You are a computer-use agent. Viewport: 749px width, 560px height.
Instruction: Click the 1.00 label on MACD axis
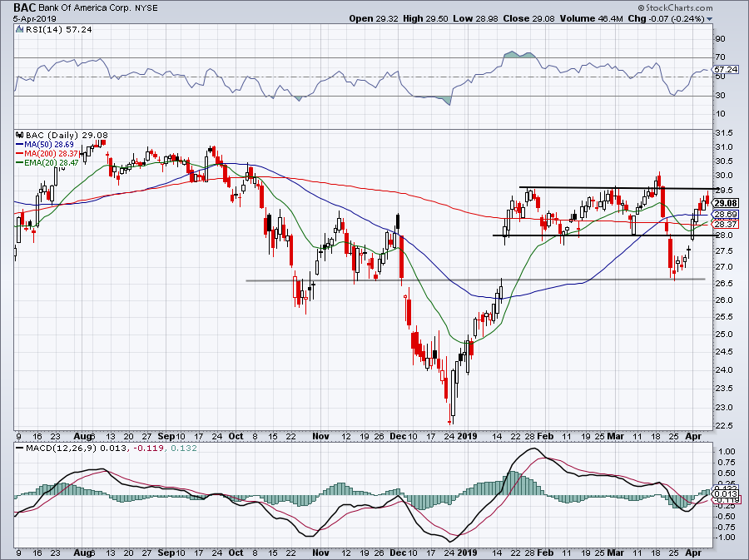pos(726,451)
